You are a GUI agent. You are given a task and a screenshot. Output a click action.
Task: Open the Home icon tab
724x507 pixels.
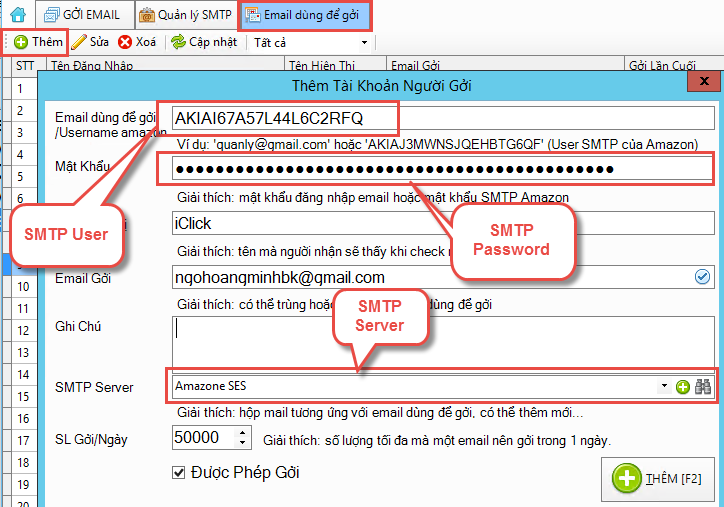[x=18, y=15]
